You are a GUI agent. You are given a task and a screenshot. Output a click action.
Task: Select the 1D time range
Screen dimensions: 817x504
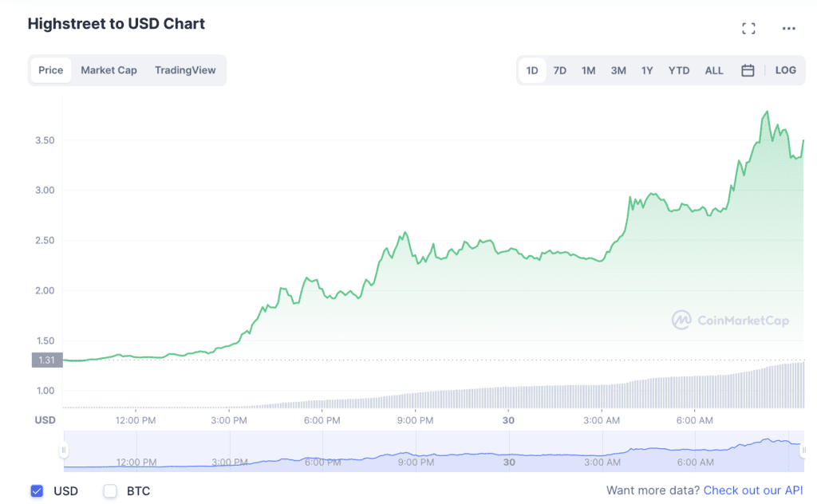(532, 70)
